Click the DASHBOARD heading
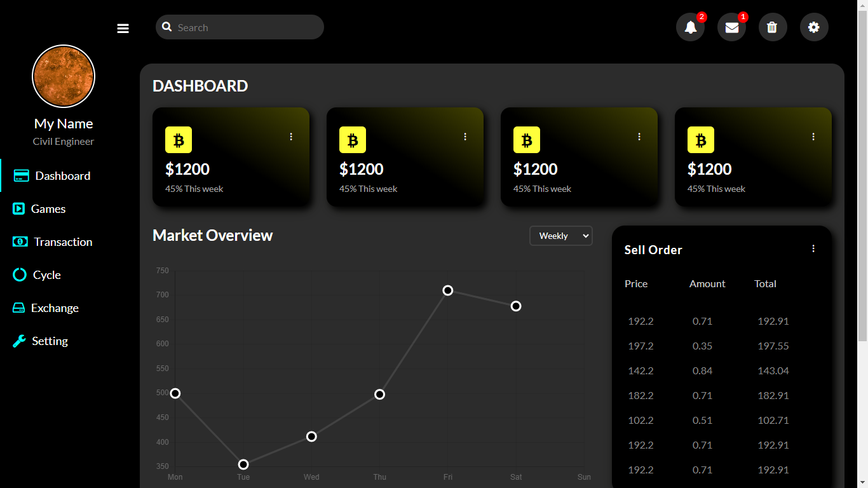The image size is (868, 488). (200, 86)
